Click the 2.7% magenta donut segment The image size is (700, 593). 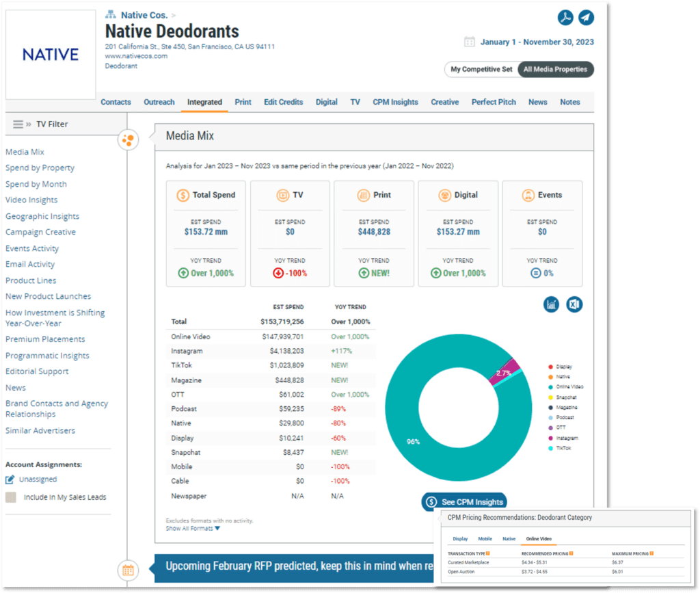click(x=504, y=373)
